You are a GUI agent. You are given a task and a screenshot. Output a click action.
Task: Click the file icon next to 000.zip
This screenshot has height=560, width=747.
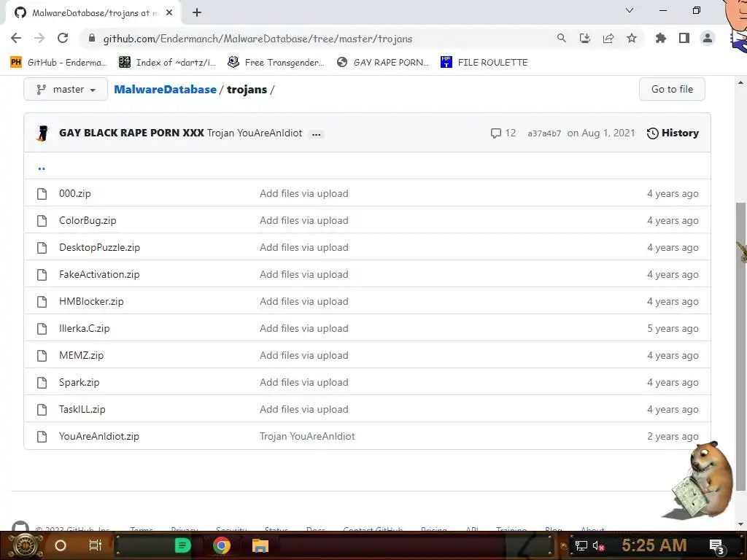click(x=42, y=194)
